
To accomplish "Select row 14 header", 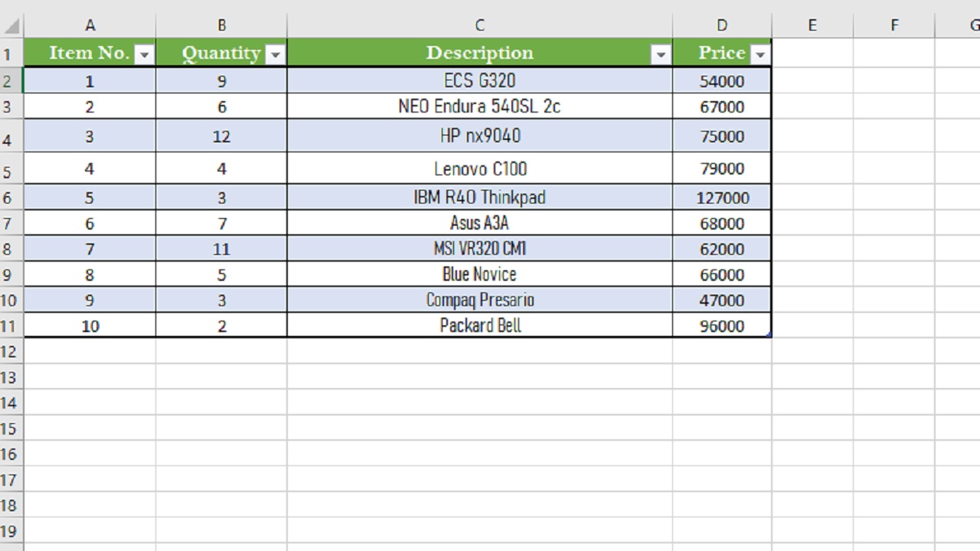I will (x=11, y=403).
